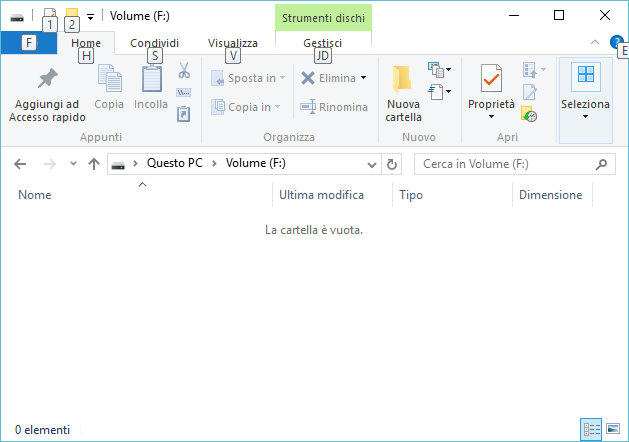Sort by the Ultima modifica column

332,195
